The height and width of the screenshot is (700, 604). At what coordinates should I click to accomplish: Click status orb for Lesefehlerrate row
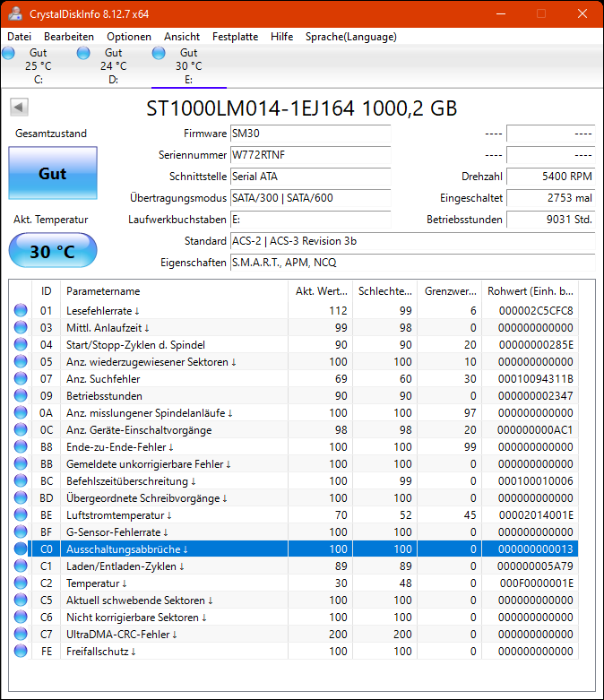[21, 310]
